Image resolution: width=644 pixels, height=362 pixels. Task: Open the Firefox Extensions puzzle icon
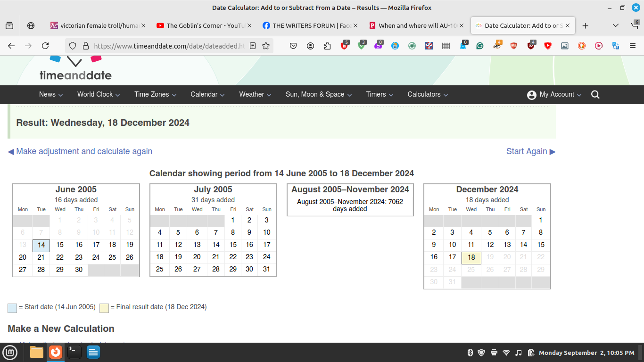point(328,46)
